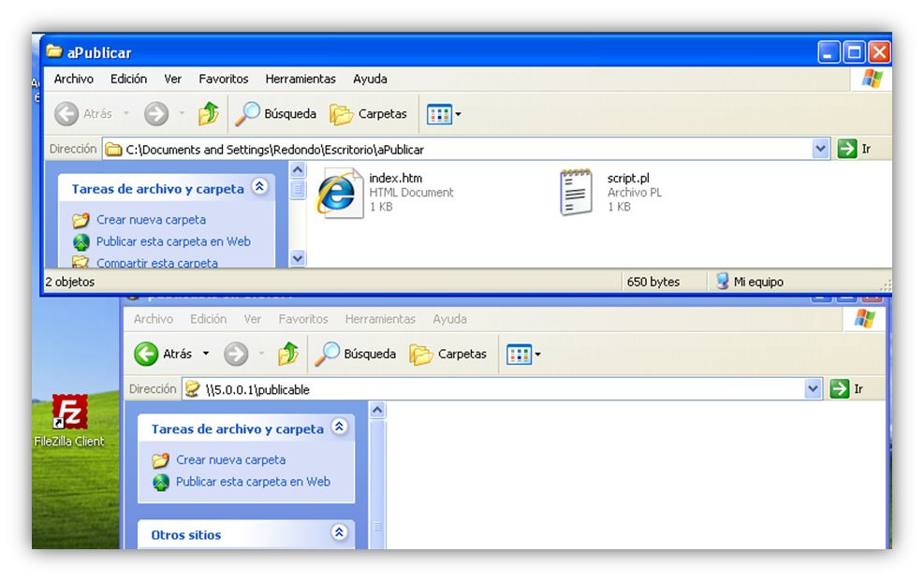Click task pane scroll down arrow in aPublicar

coord(299,258)
